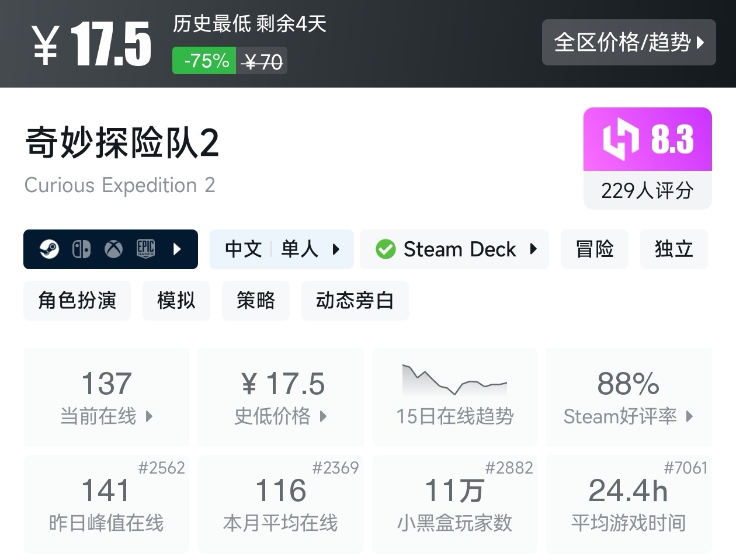
Task: View 当前在线 current players details
Action: [106, 397]
